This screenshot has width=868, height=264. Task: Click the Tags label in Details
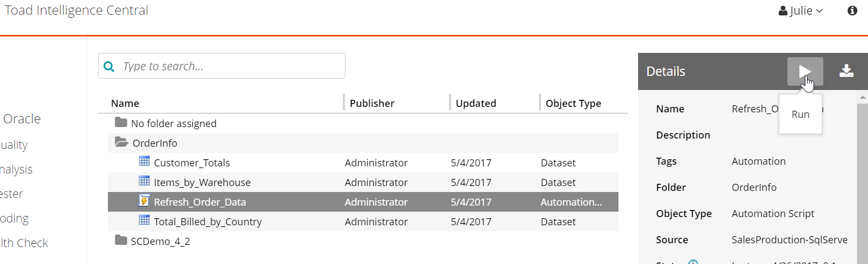[x=666, y=161]
